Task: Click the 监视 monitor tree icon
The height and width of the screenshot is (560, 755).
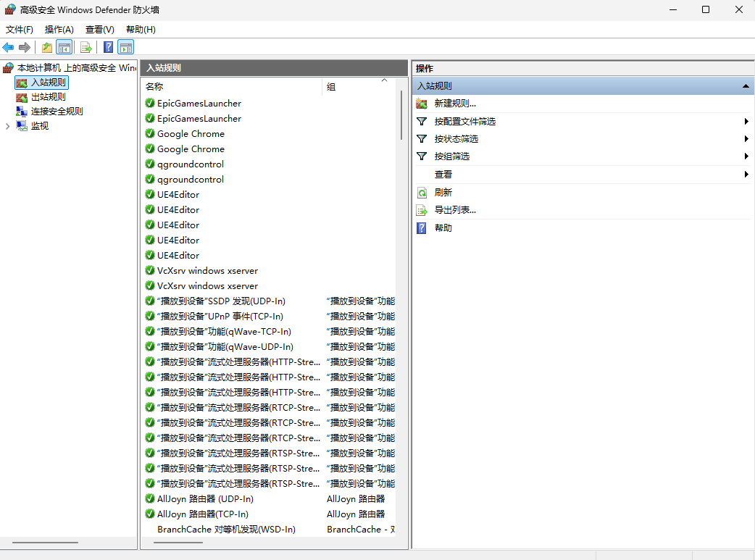Action: coord(22,126)
